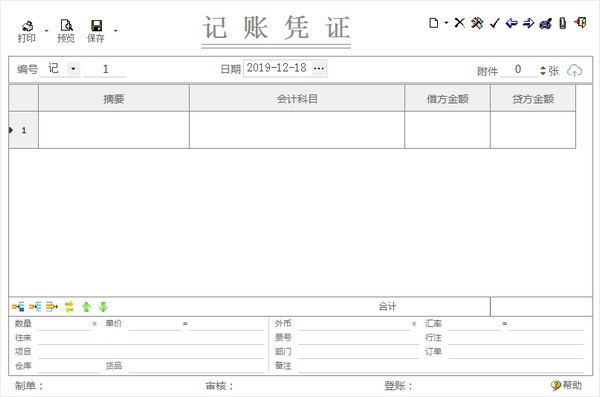Click the 备注 remarks input field

[x=441, y=366]
